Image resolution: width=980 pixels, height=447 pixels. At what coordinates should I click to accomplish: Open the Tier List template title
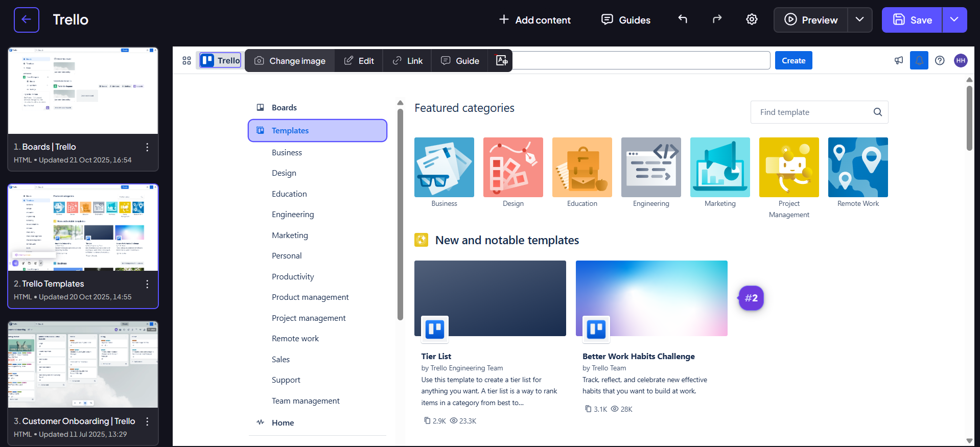[x=436, y=356]
